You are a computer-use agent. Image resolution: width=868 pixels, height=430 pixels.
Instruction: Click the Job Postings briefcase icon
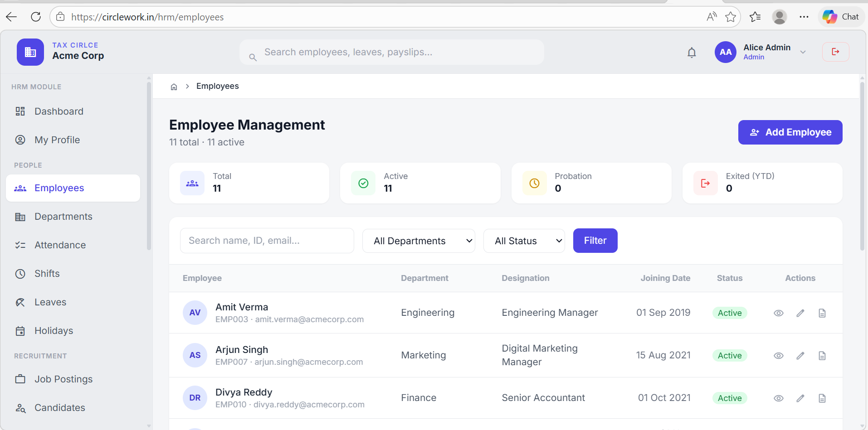tap(20, 379)
